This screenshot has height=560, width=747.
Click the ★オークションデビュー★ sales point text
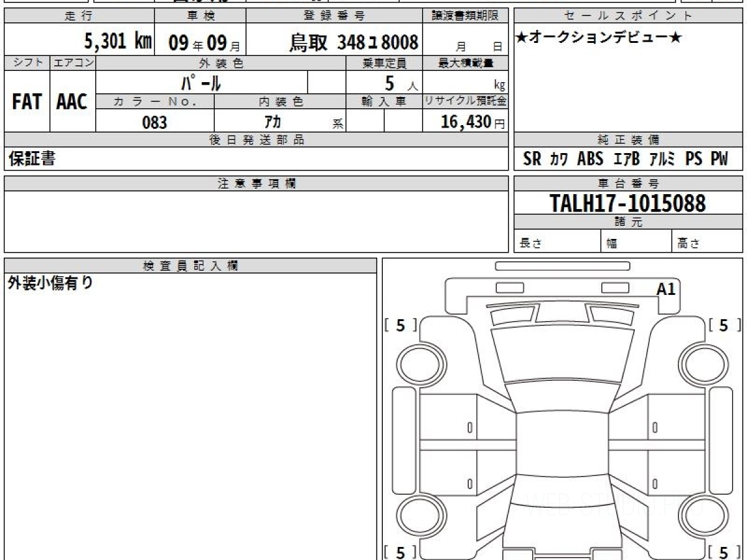[598, 37]
